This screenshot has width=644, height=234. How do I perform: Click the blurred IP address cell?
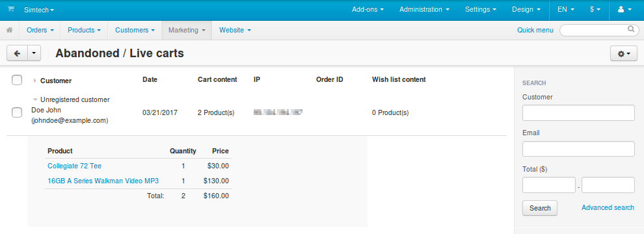pyautogui.click(x=278, y=112)
